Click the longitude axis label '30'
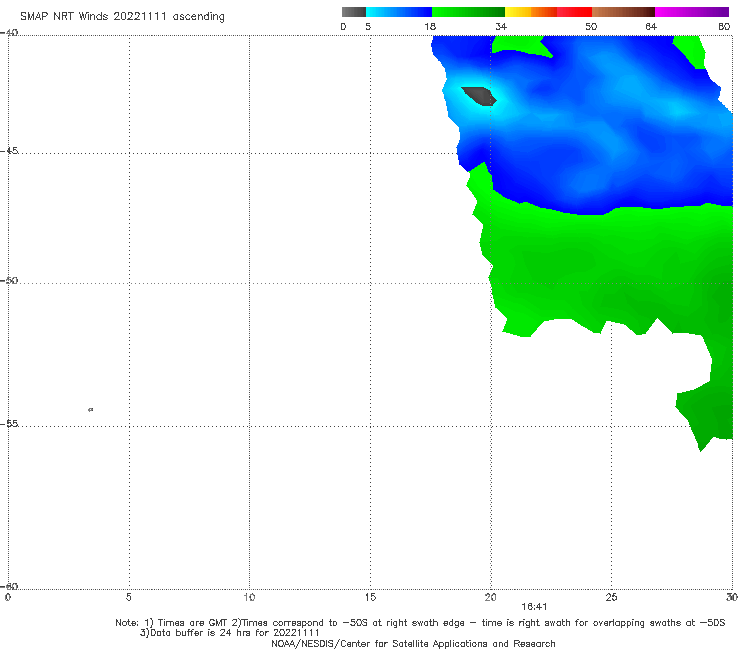This screenshot has width=740, height=650. (732, 598)
